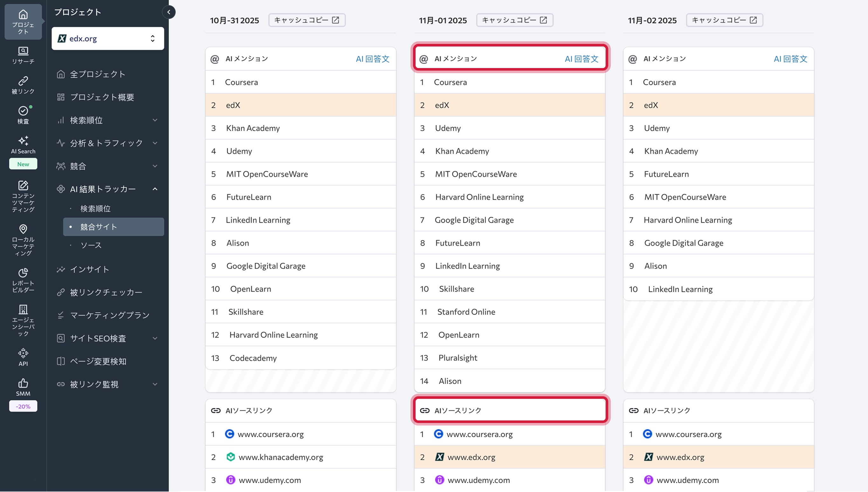This screenshot has height=492, width=868.
Task: Open the 検査 sidebar icon
Action: click(23, 114)
